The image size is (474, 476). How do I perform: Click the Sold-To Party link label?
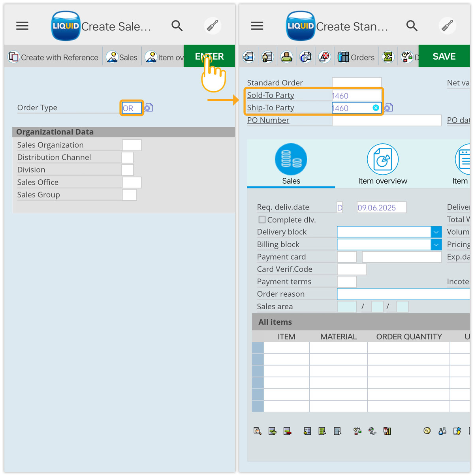point(271,95)
